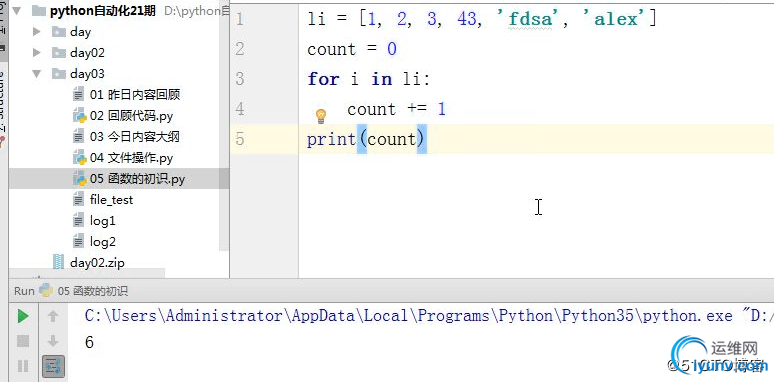This screenshot has height=382, width=774.
Task: Select the day folder icon
Action: click(x=59, y=32)
